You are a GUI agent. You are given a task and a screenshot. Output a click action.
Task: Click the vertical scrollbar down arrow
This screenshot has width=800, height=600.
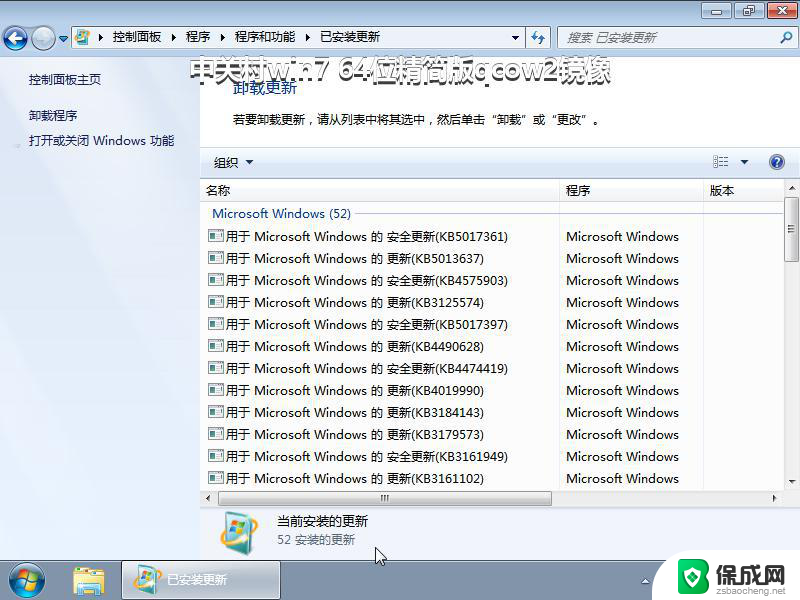[791, 481]
